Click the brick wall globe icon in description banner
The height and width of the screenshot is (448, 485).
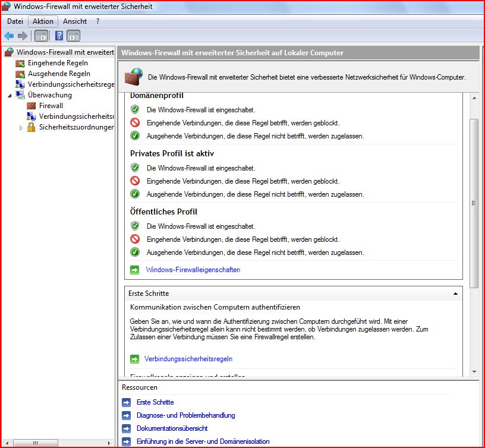134,77
